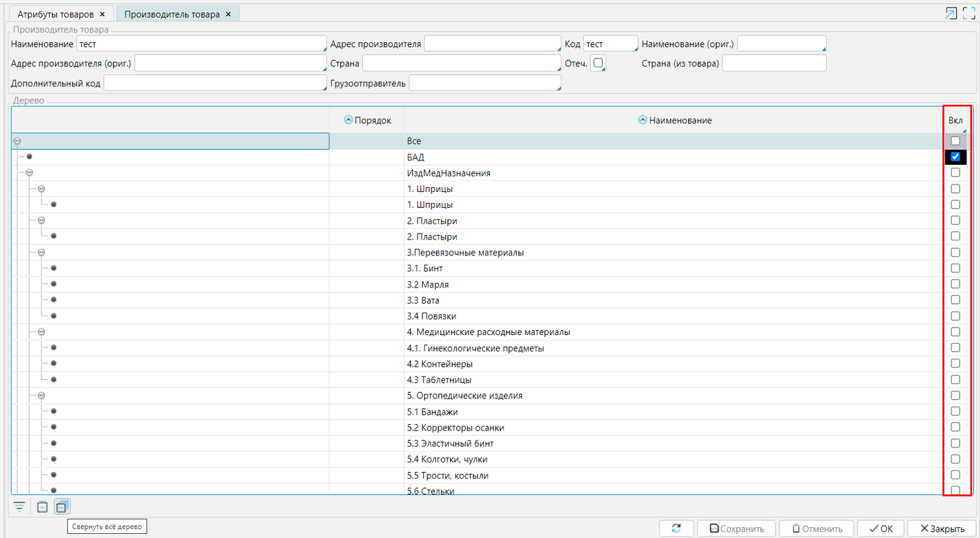Click the filter icon below the tree
This screenshot has height=538, width=980.
click(x=19, y=507)
